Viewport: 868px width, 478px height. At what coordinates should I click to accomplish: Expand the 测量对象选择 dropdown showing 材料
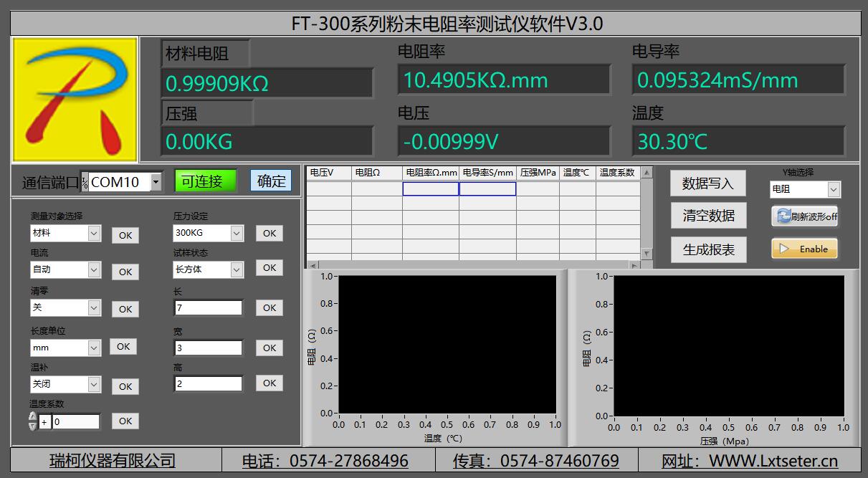tap(94, 233)
